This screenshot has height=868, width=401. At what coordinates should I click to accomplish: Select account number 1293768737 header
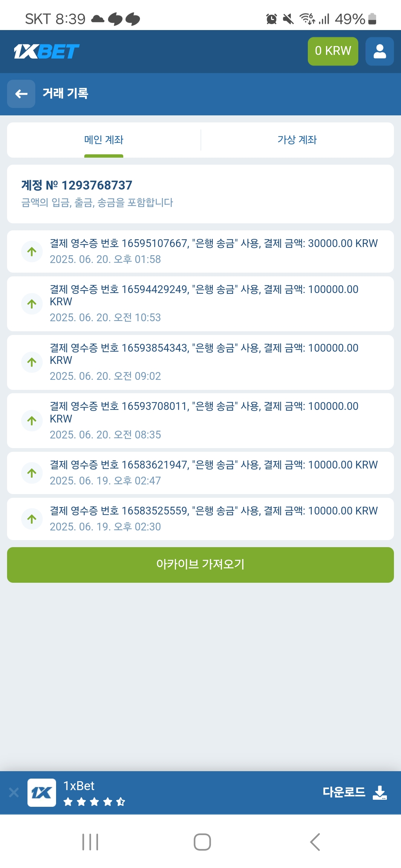(x=77, y=185)
